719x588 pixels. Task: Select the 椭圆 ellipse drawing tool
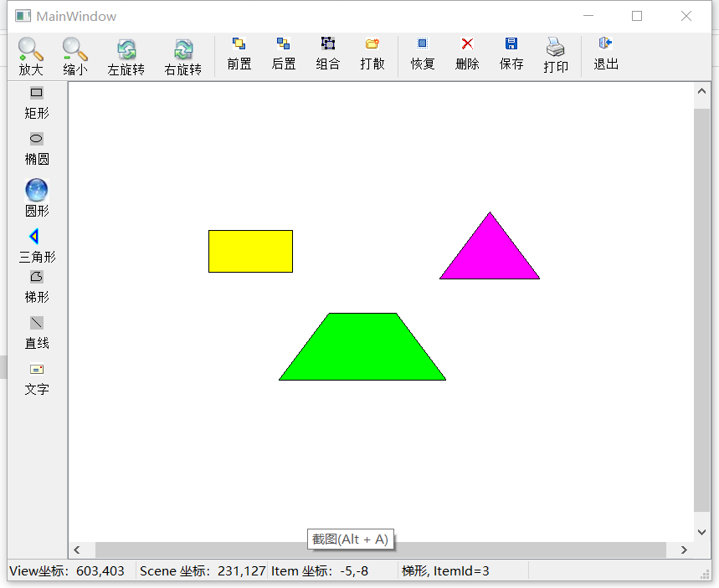(36, 148)
